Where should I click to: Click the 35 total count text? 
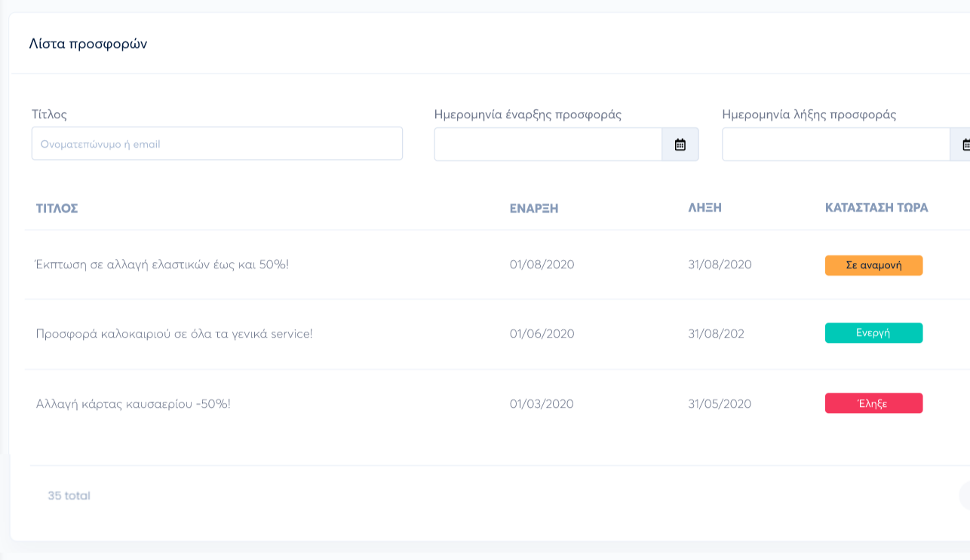tap(69, 496)
